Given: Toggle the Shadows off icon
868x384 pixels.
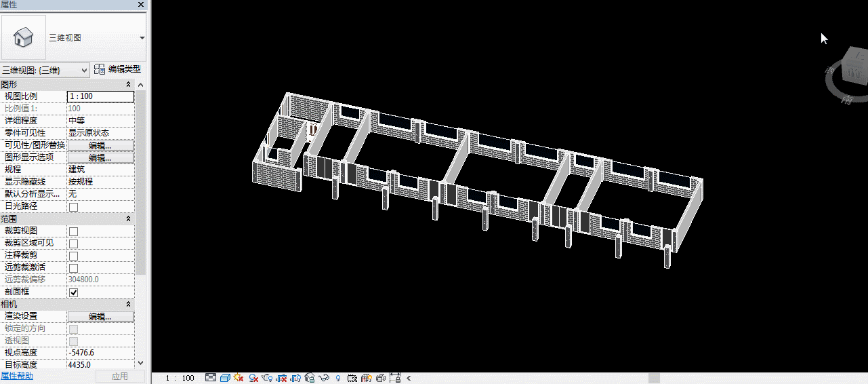Looking at the screenshot, I should click(254, 378).
